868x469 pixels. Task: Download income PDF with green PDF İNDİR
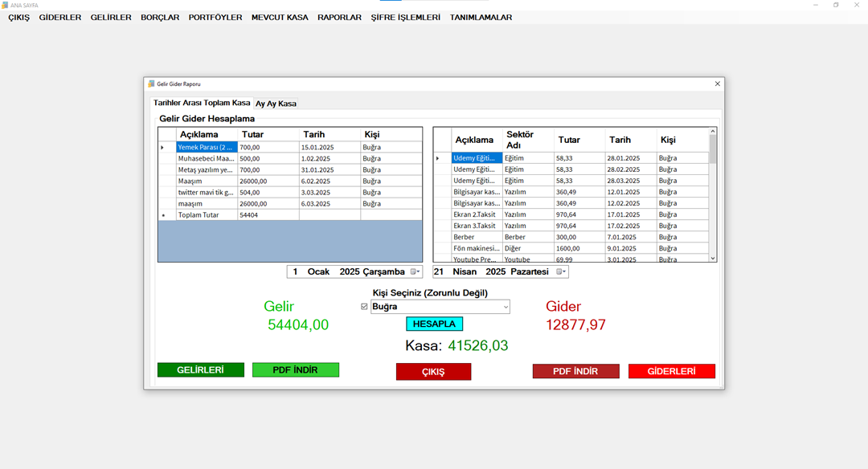[295, 370]
